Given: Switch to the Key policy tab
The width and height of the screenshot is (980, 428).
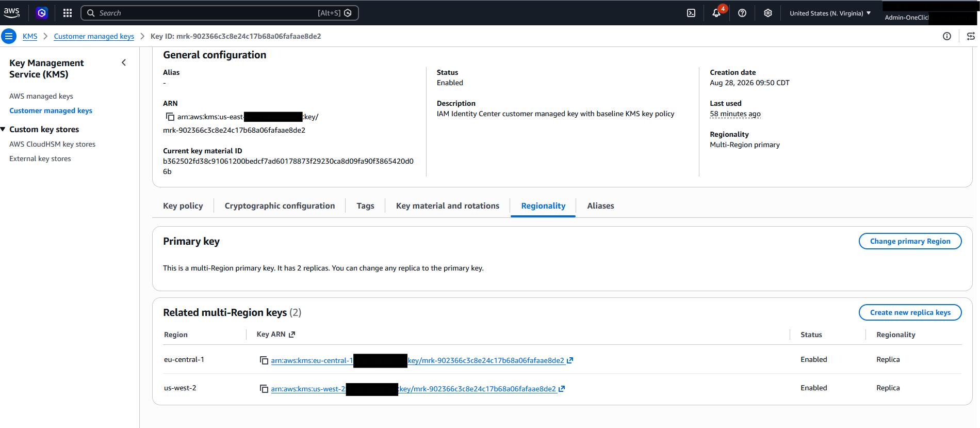Looking at the screenshot, I should pos(183,205).
